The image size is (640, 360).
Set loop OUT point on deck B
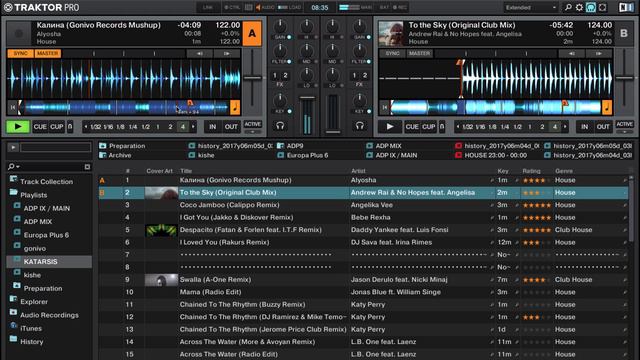coord(603,127)
